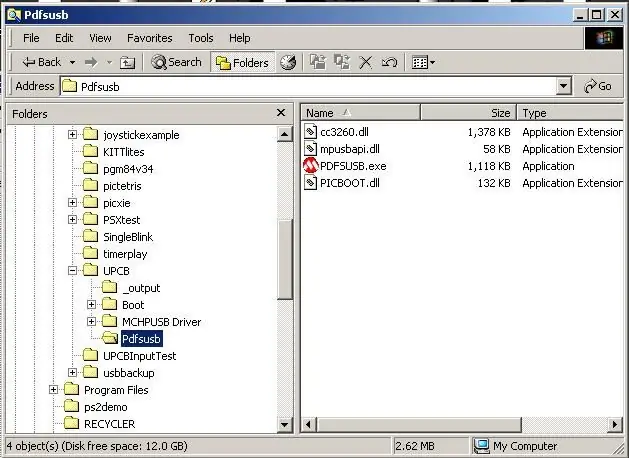The height and width of the screenshot is (458, 629).
Task: Click the Pdfsusb title bar icon
Action: point(14,15)
